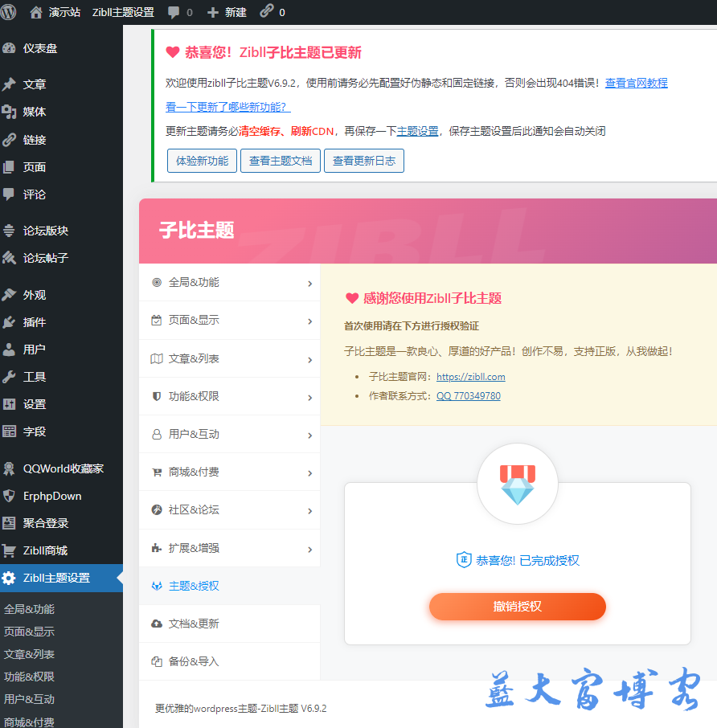Viewport: 717px width, 728px height.
Task: Click the 文档&更新 cloud icon in panel
Action: [x=157, y=624]
